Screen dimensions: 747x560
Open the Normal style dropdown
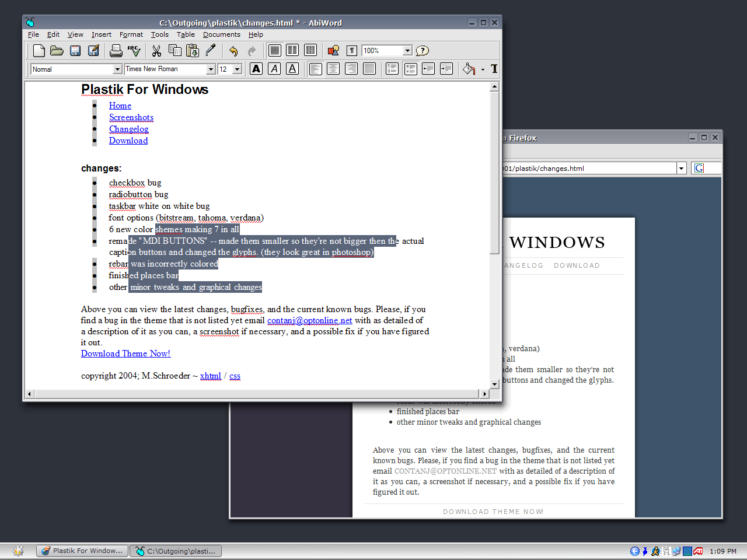coord(117,69)
